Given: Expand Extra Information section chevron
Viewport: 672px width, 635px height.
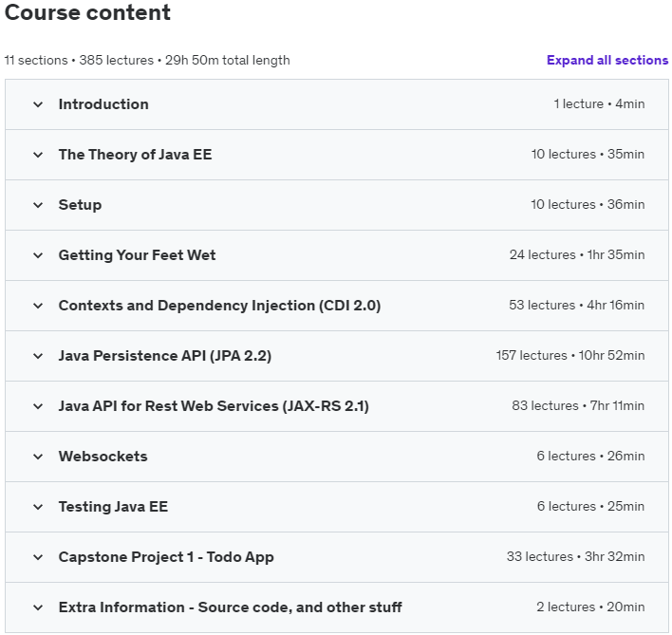Looking at the screenshot, I should coord(38,607).
